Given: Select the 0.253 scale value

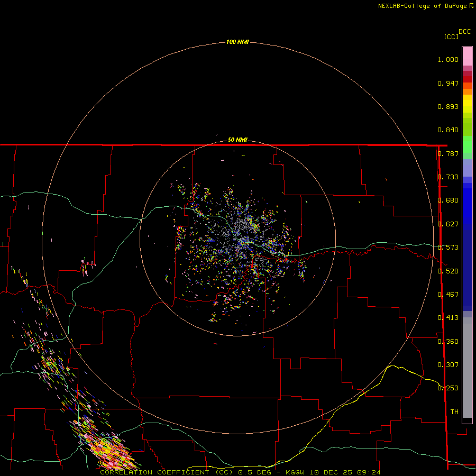Looking at the screenshot, I should [x=448, y=388].
